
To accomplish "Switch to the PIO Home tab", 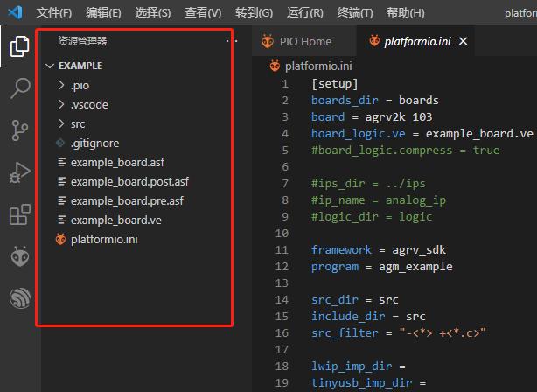I will pyautogui.click(x=296, y=41).
